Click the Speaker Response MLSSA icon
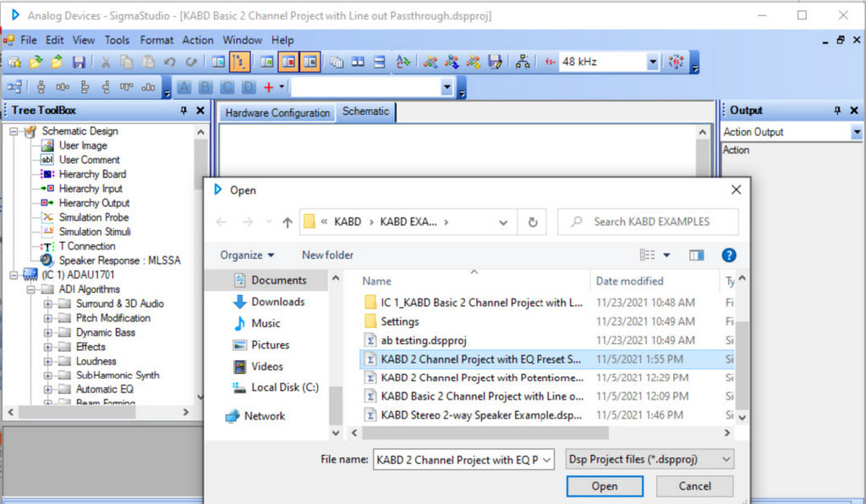866x504 pixels. point(47,260)
